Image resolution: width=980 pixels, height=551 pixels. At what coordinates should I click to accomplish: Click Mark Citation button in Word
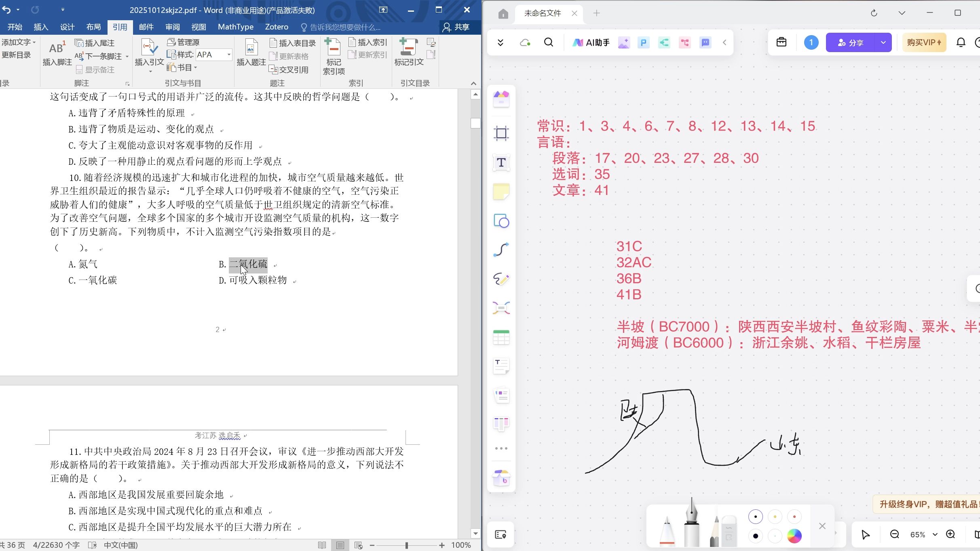point(409,53)
